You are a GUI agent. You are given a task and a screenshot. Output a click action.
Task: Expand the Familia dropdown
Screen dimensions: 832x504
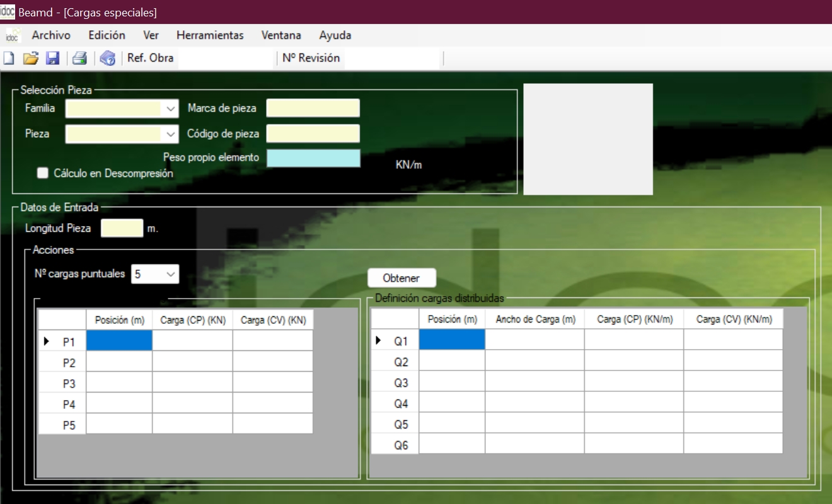[x=171, y=109]
